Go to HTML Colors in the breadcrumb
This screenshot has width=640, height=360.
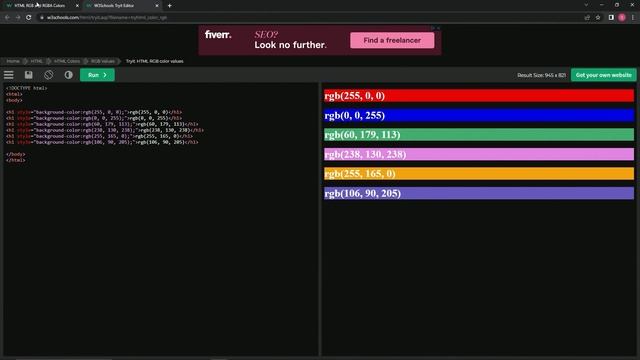point(67,61)
